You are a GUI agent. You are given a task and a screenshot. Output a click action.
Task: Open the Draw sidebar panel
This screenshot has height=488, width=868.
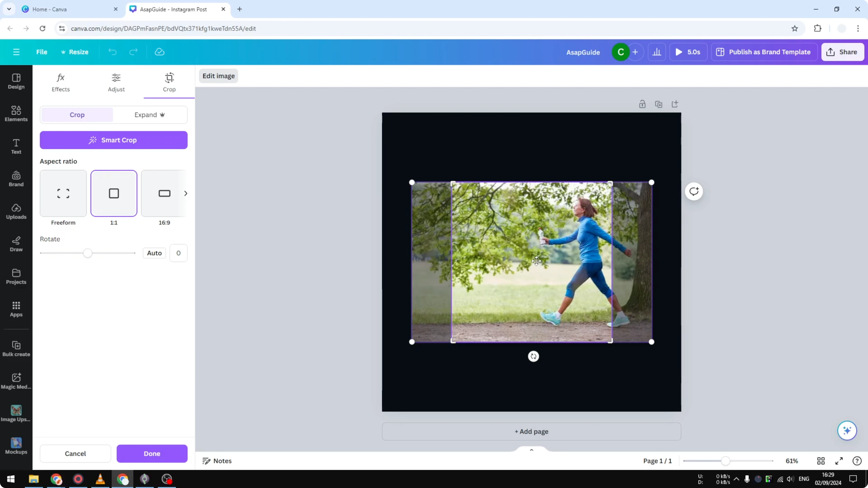pyautogui.click(x=16, y=244)
